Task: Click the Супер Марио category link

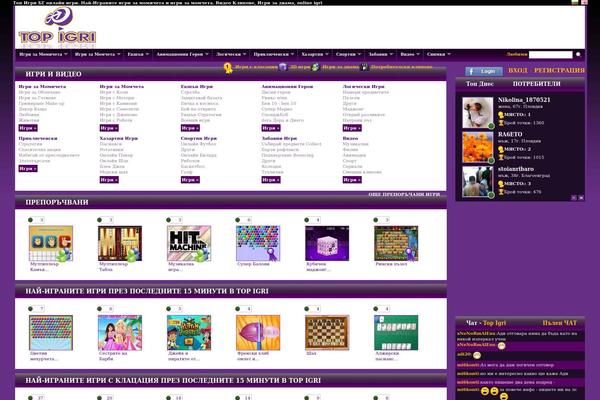Action: click(x=277, y=109)
